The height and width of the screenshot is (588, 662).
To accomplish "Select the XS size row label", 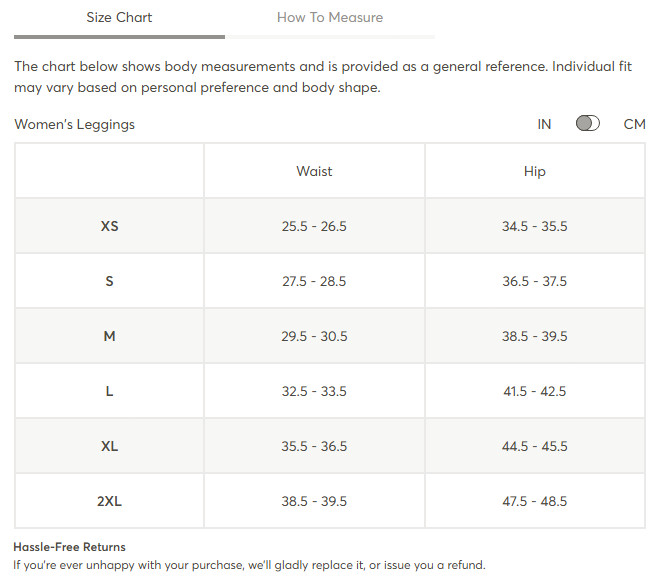I will (109, 226).
